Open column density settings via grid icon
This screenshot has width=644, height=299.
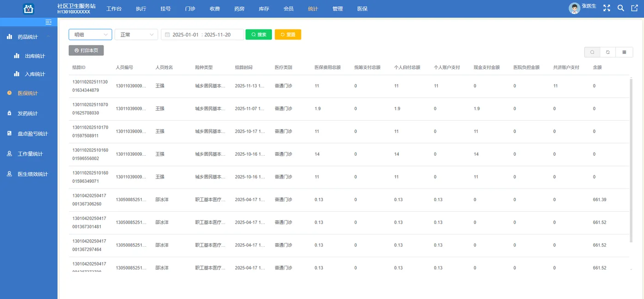coord(624,52)
